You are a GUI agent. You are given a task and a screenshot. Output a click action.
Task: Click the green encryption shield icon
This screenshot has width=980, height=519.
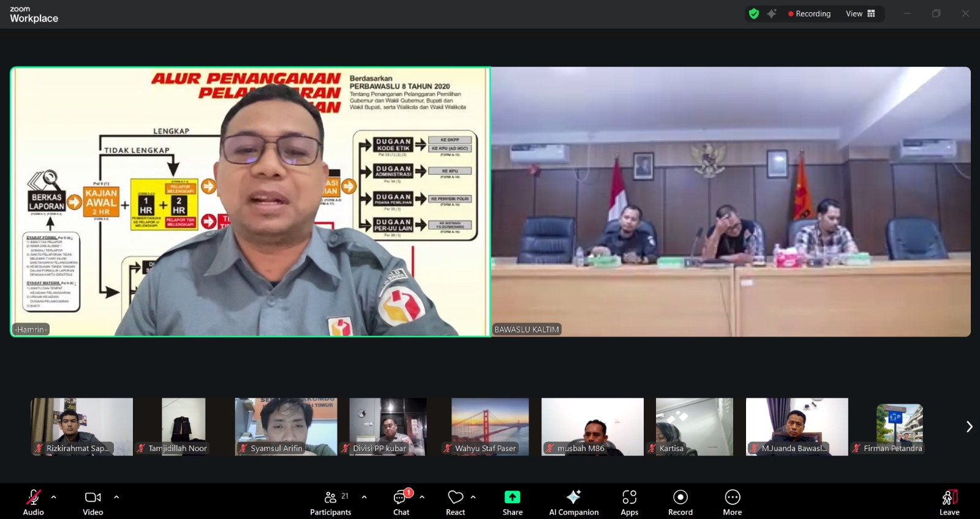754,13
